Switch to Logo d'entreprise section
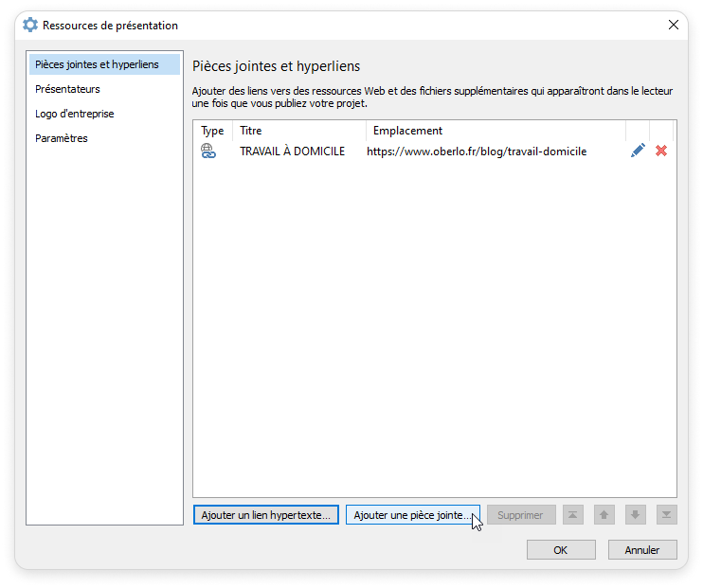Image resolution: width=703 pixels, height=588 pixels. click(75, 114)
